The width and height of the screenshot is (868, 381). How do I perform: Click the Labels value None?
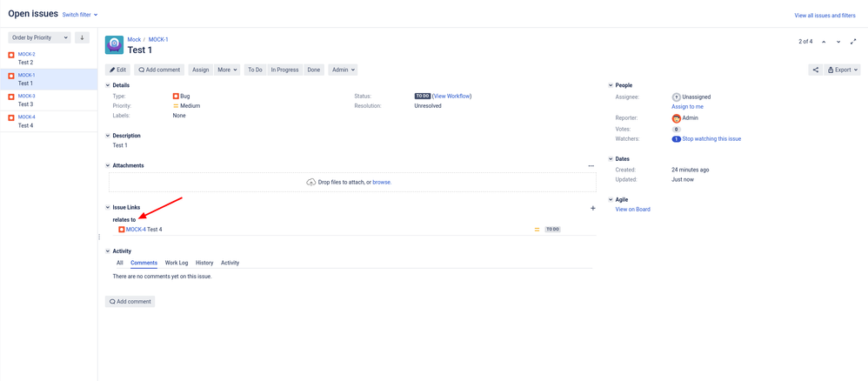click(x=179, y=116)
